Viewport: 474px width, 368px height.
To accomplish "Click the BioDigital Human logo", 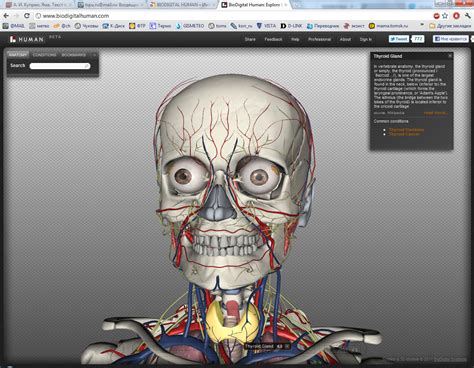I will [27, 39].
